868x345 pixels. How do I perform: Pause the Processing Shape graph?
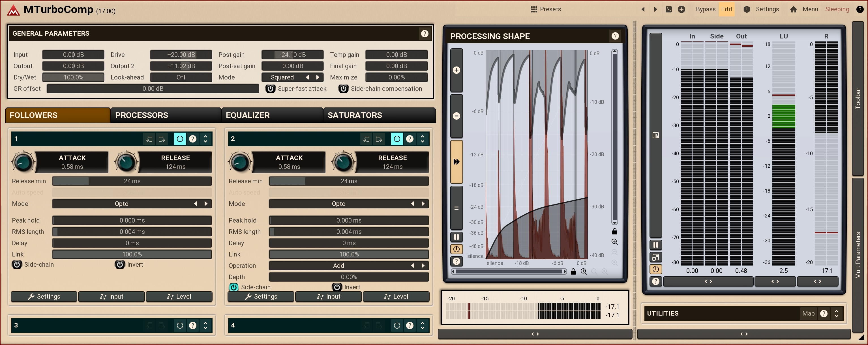click(x=456, y=237)
